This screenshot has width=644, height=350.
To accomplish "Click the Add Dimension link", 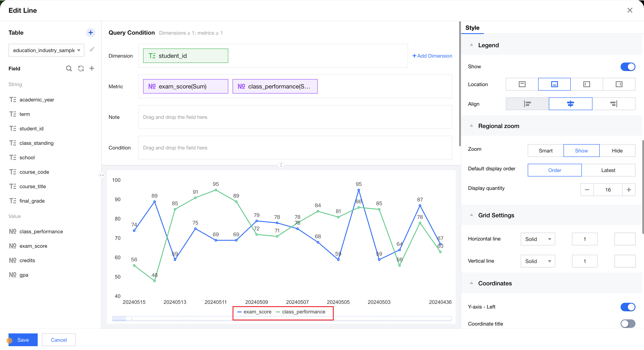I will (x=432, y=56).
